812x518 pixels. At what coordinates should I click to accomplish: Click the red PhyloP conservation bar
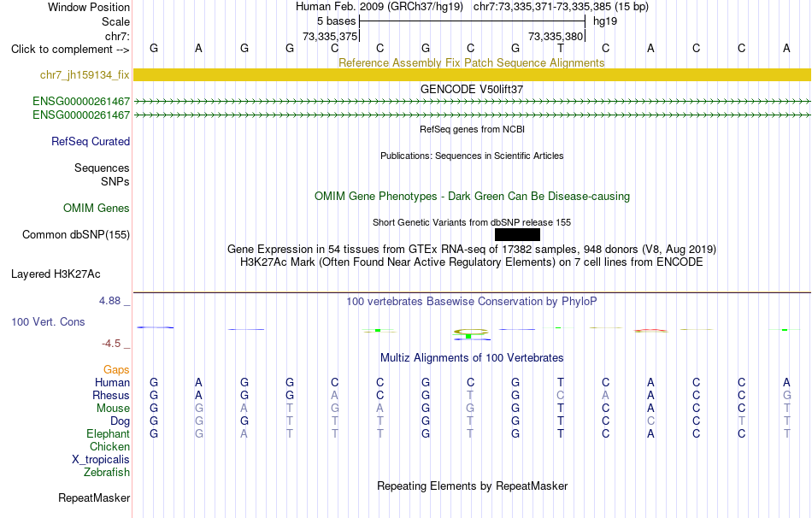coord(650,330)
